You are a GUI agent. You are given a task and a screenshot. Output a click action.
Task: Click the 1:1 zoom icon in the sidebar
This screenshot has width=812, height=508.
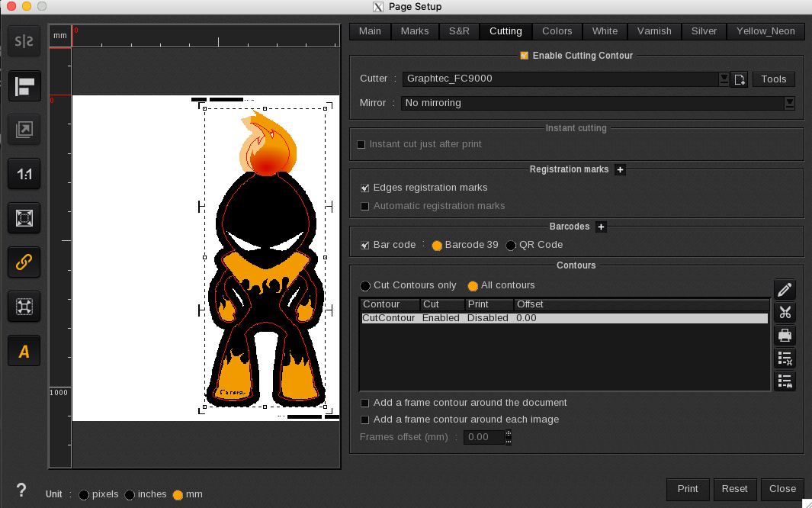pos(24,174)
